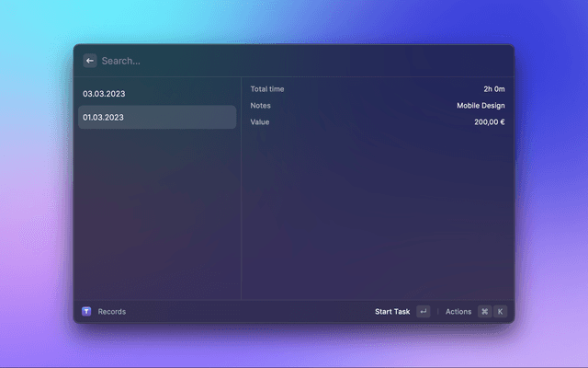Click the back arrow icon

90,61
